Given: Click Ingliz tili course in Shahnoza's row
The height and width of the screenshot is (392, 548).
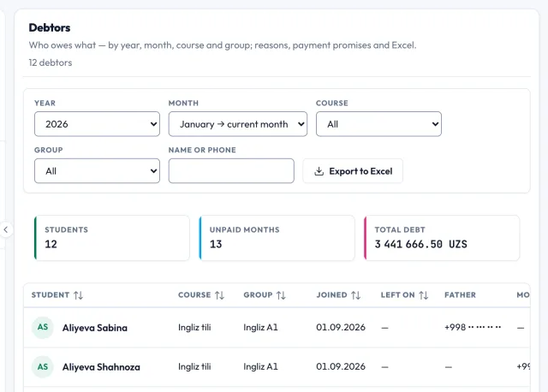Looking at the screenshot, I should (x=194, y=366).
